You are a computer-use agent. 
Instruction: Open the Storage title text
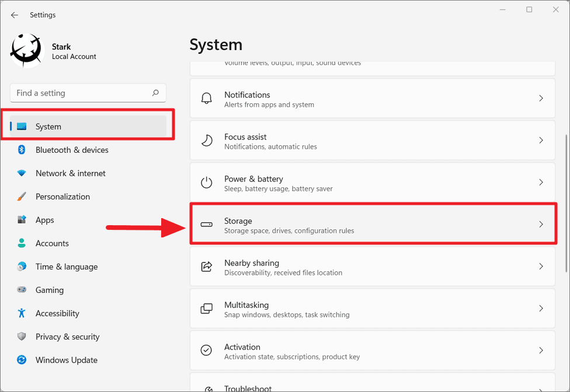[x=238, y=221]
